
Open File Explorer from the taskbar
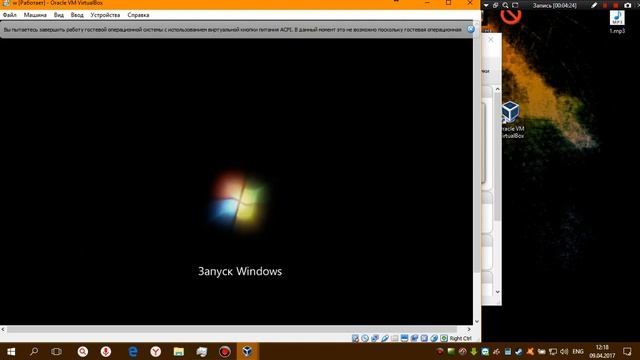pos(178,351)
